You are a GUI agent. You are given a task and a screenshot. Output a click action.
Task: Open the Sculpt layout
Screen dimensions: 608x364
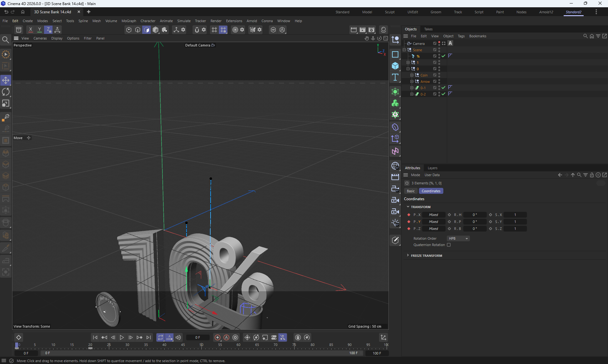click(389, 12)
